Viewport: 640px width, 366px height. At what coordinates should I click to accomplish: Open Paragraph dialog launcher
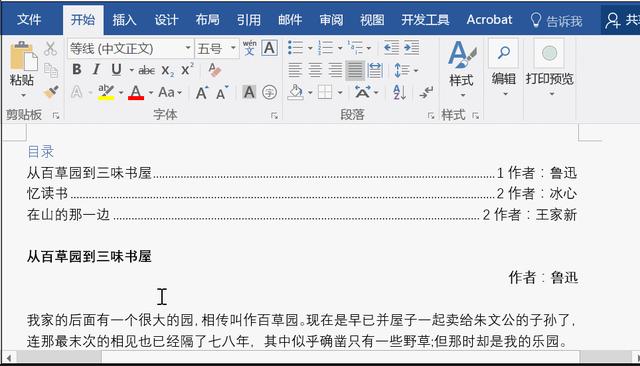431,116
